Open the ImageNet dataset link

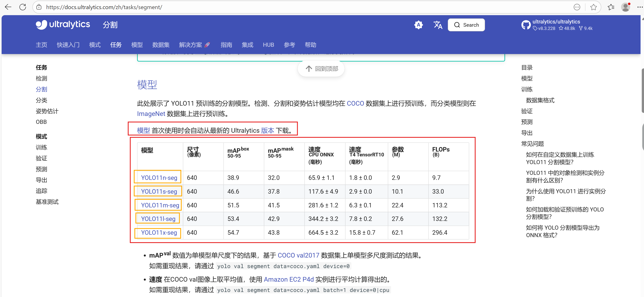click(x=151, y=114)
